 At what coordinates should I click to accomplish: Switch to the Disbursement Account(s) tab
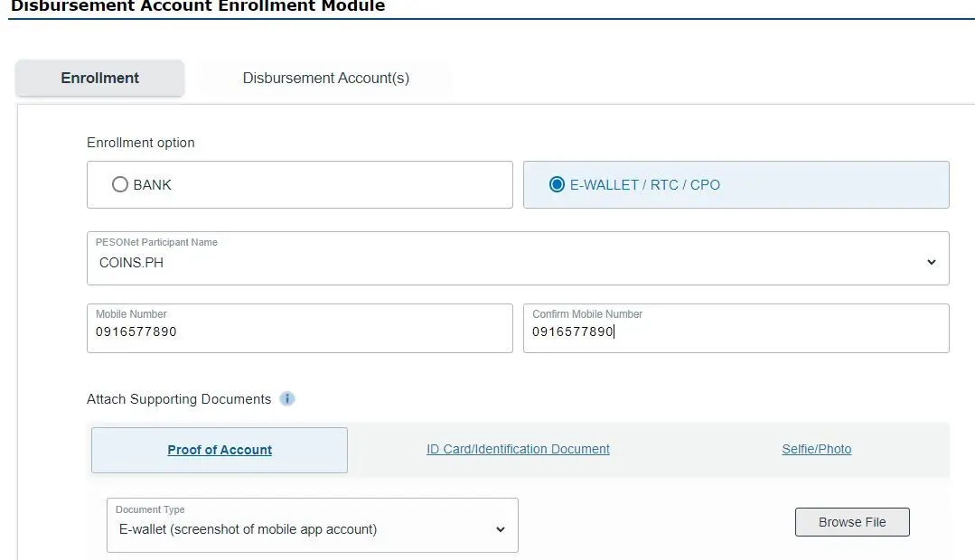(x=325, y=78)
